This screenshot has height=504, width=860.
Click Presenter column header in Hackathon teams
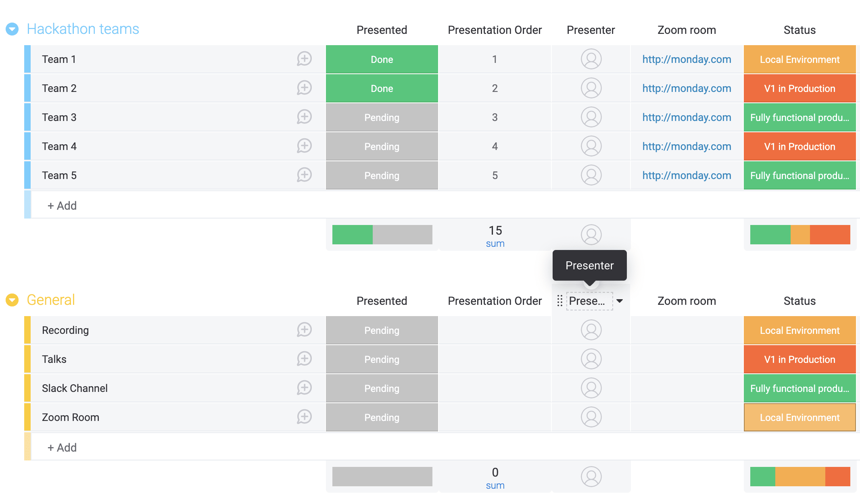tap(591, 30)
